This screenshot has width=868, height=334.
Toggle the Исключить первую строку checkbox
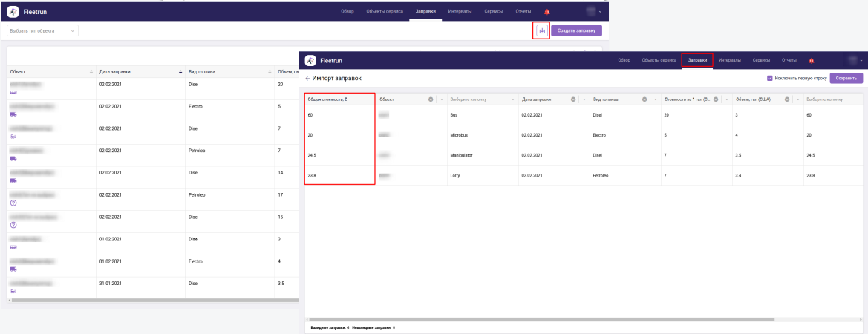click(769, 78)
